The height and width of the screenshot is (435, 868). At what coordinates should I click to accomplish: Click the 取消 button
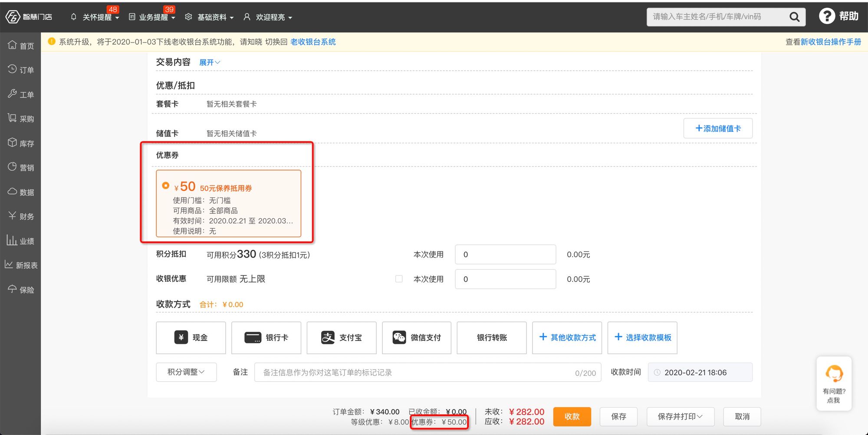tap(742, 416)
